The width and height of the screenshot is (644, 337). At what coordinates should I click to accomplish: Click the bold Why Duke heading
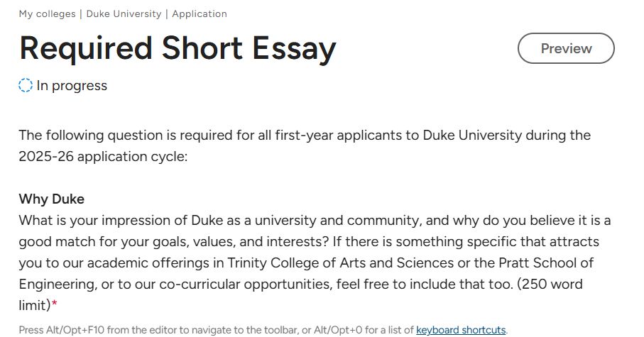[51, 199]
